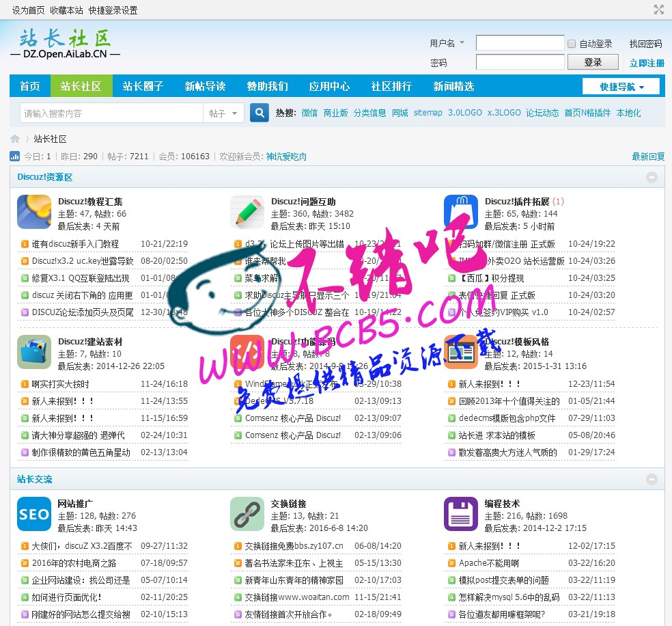Open the 网站推广 SEO icon
This screenshot has width=672, height=626.
coord(34,514)
